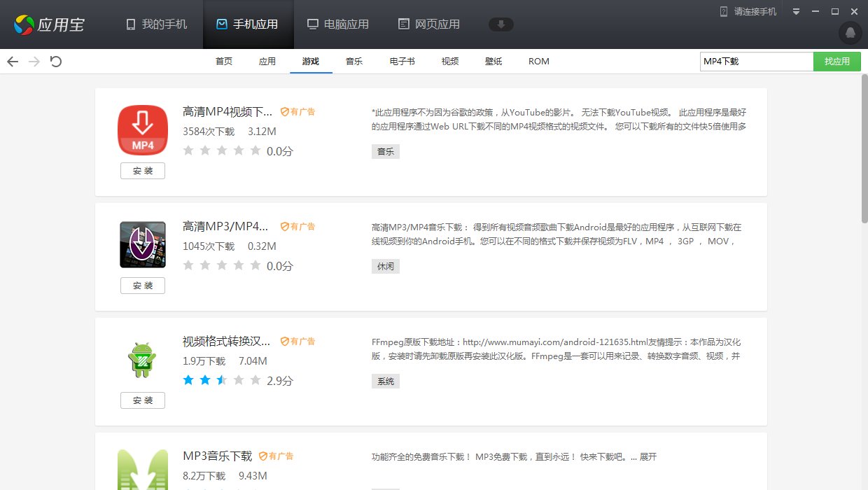Image resolution: width=868 pixels, height=490 pixels.
Task: Refresh the page with the reload icon
Action: [55, 62]
